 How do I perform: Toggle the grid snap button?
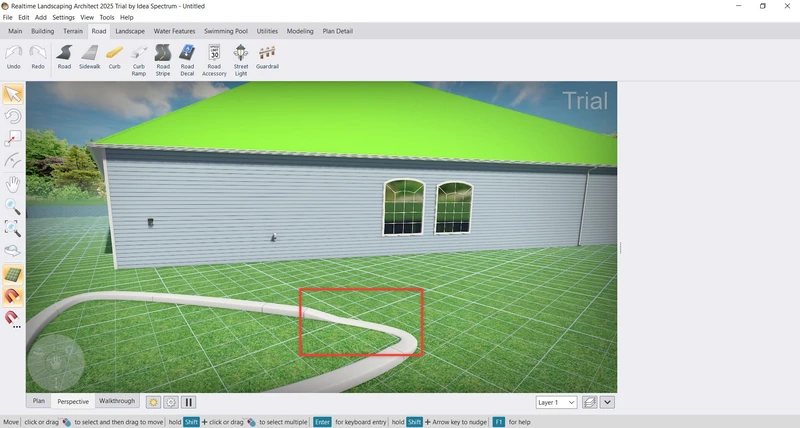point(13,275)
